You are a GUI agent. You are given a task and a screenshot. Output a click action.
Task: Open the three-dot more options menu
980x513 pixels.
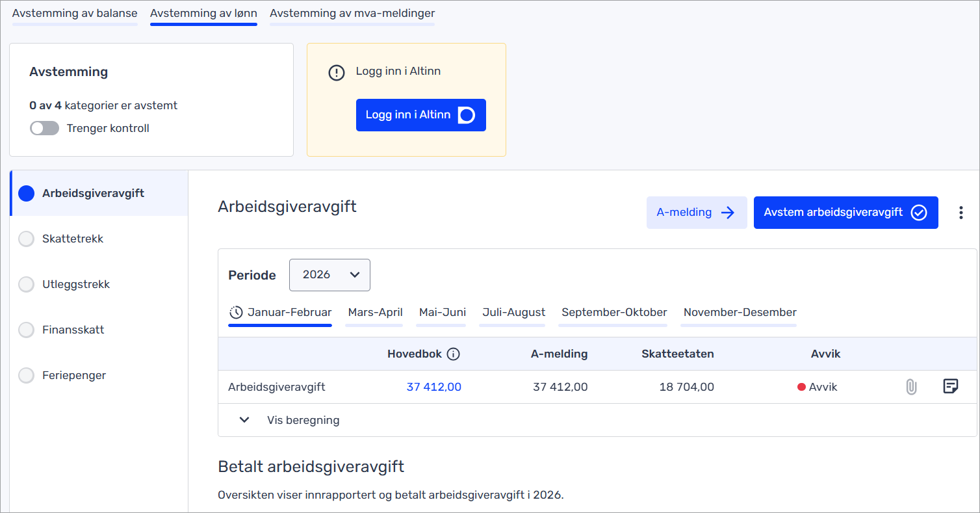point(961,213)
